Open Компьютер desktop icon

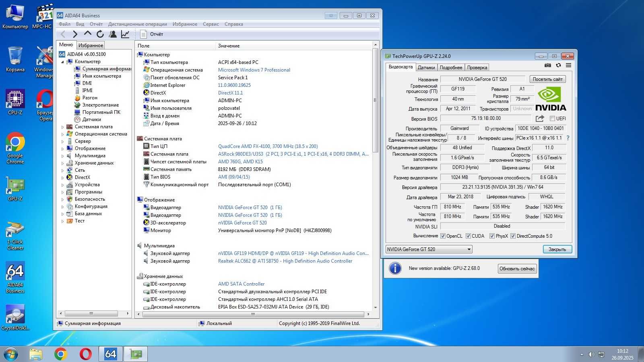(x=15, y=17)
